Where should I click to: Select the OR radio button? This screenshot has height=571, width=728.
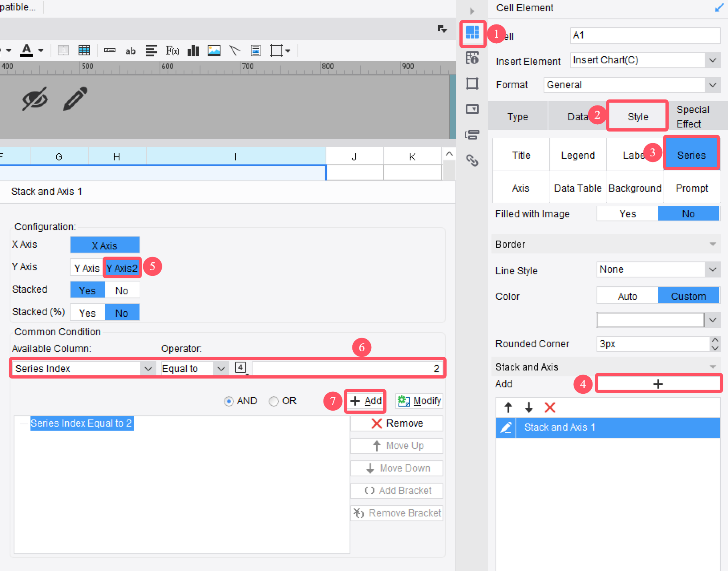pyautogui.click(x=274, y=401)
